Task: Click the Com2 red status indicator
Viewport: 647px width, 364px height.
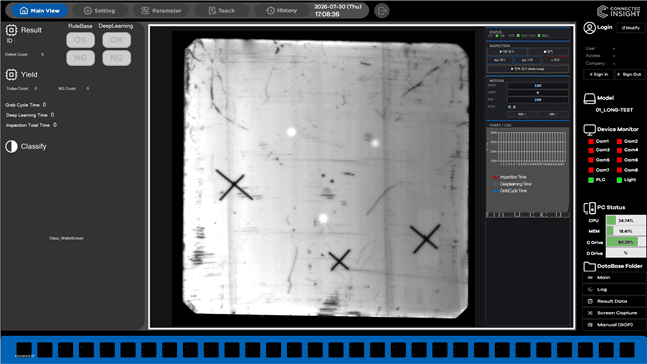Action: [x=619, y=142]
